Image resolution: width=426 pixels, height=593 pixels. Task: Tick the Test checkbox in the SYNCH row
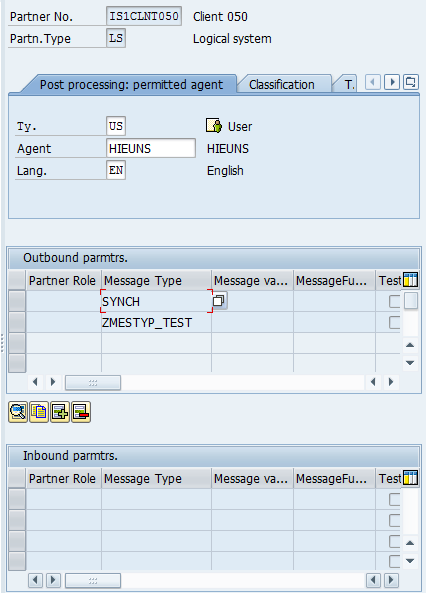[x=395, y=301]
